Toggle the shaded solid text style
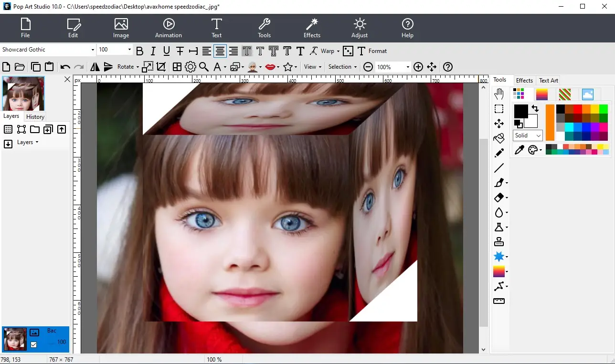Viewport: 615px width, 364px height. pyautogui.click(x=247, y=51)
